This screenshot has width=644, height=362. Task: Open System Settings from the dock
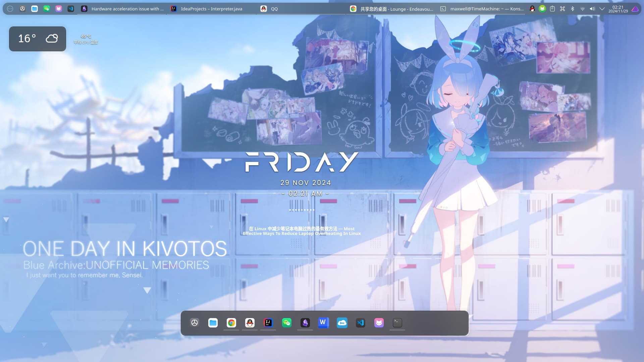coord(195,323)
